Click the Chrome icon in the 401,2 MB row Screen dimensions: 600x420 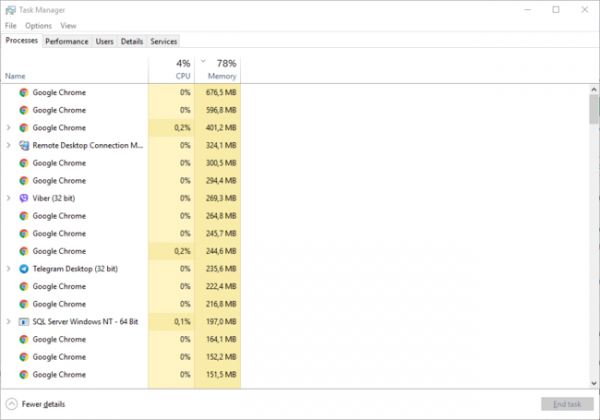point(24,128)
